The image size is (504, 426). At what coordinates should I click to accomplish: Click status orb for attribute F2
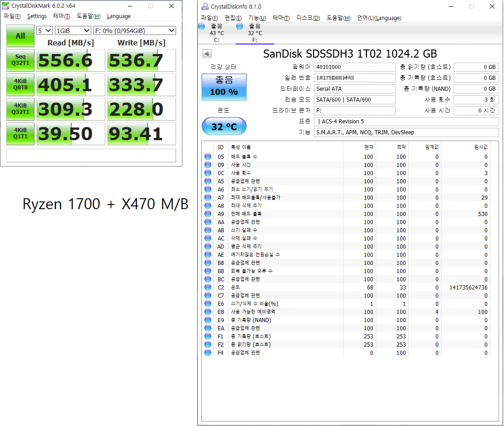tap(208, 344)
